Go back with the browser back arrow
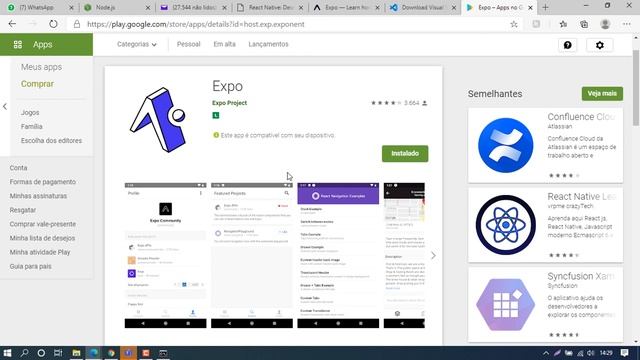640x360 pixels. [x=12, y=24]
